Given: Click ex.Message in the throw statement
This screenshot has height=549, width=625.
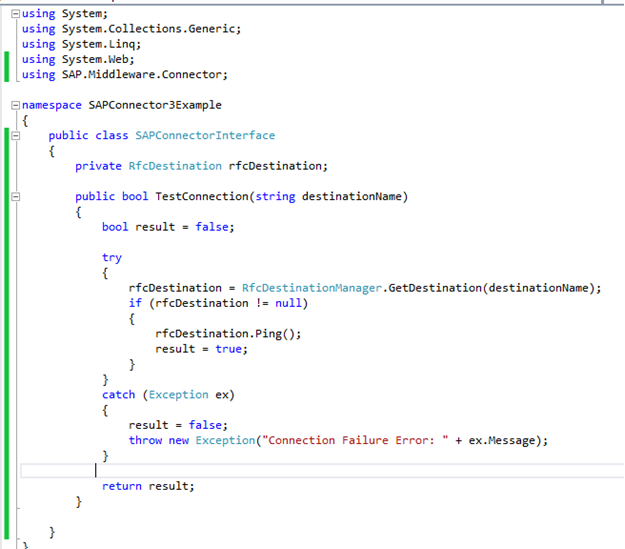Looking at the screenshot, I should pos(501,440).
